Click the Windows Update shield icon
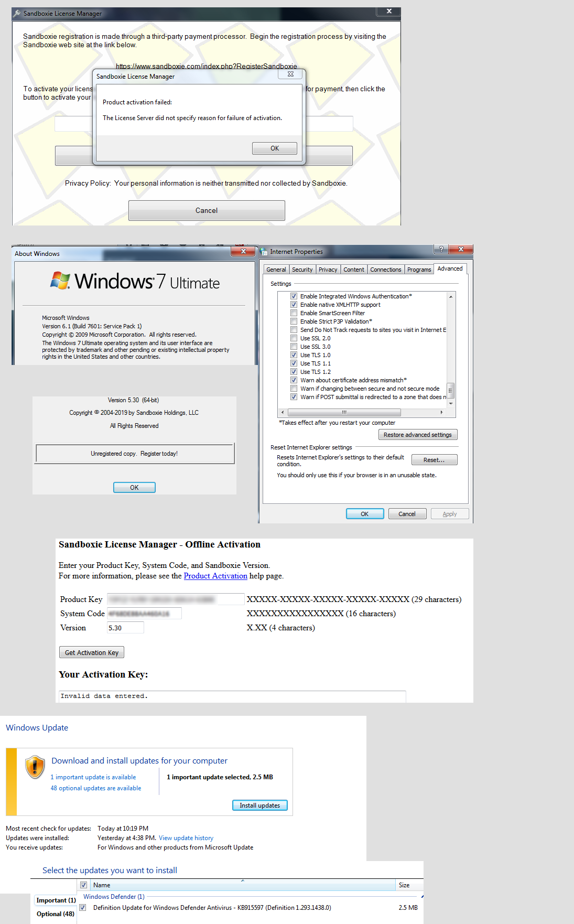Viewport: 574px width, 924px height. click(x=35, y=767)
